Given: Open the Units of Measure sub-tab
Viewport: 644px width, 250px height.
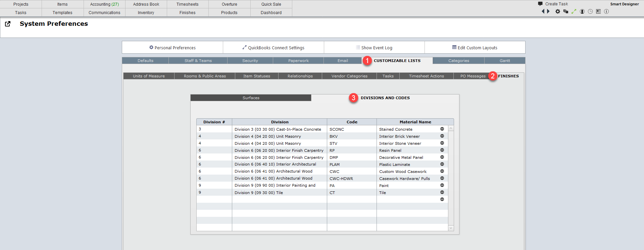Looking at the screenshot, I should tap(149, 76).
